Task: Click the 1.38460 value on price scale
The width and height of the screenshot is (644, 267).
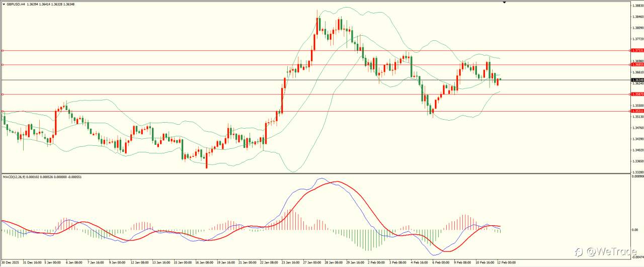Action: tap(638, 17)
